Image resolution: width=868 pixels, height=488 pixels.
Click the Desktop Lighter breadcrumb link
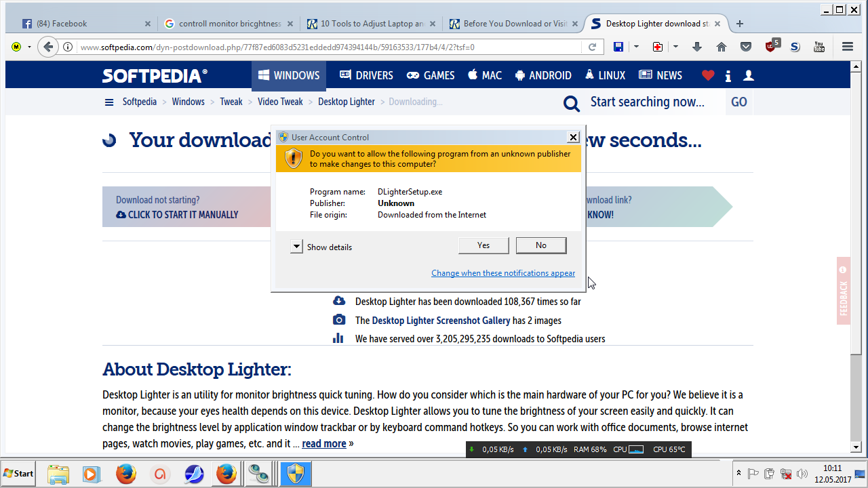(347, 102)
